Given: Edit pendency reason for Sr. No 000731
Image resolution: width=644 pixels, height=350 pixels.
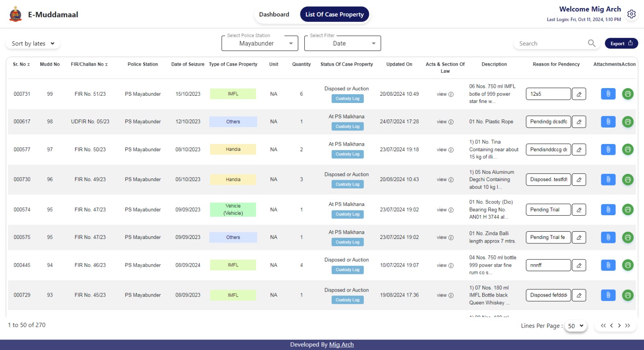Looking at the screenshot, I should pos(579,94).
